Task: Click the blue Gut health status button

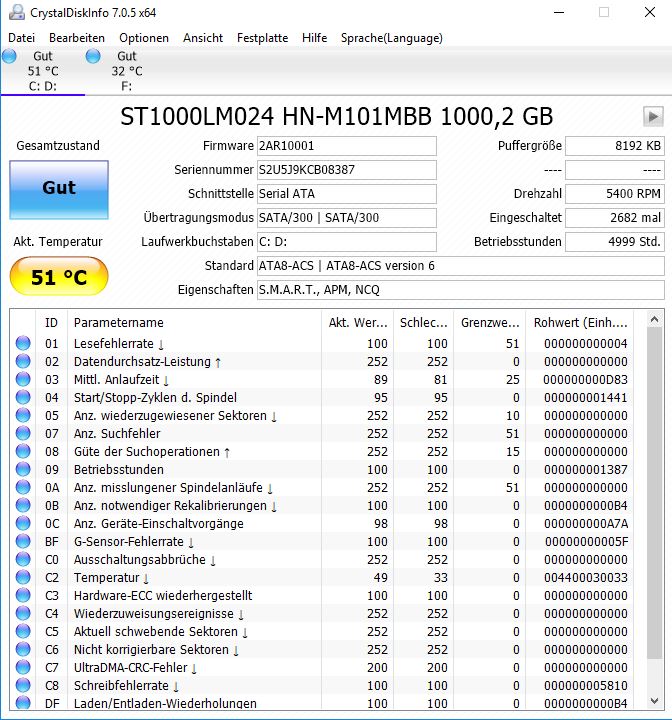Action: point(59,190)
